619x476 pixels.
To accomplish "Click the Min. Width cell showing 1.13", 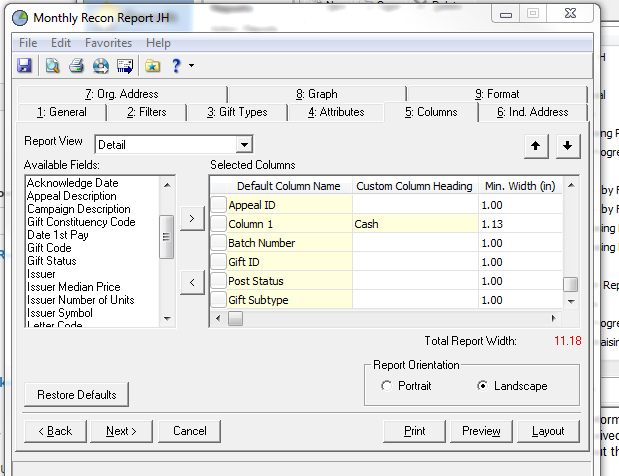I will [x=520, y=224].
